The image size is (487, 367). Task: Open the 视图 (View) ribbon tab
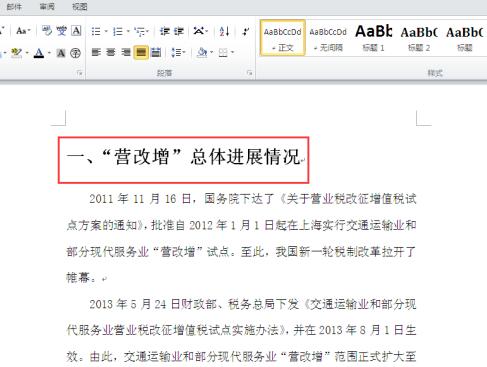point(80,6)
